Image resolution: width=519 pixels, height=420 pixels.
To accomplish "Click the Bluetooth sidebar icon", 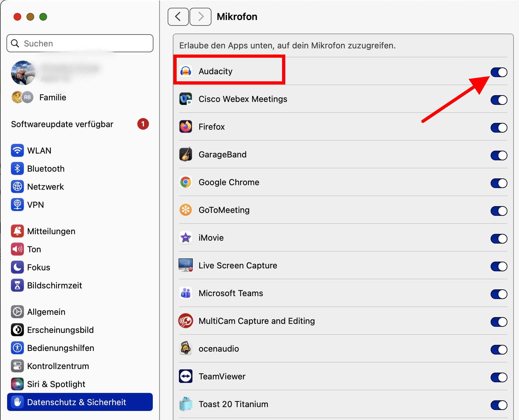I will (x=17, y=168).
